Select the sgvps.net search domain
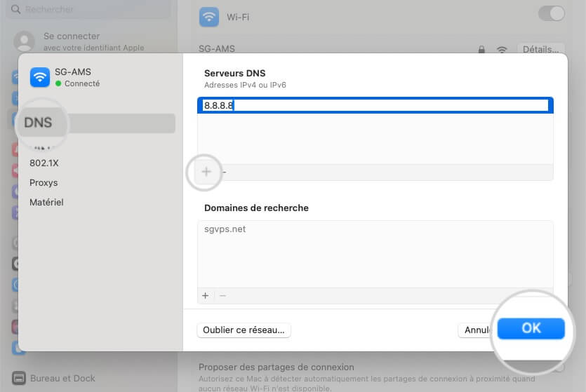The height and width of the screenshot is (392, 586). point(225,229)
